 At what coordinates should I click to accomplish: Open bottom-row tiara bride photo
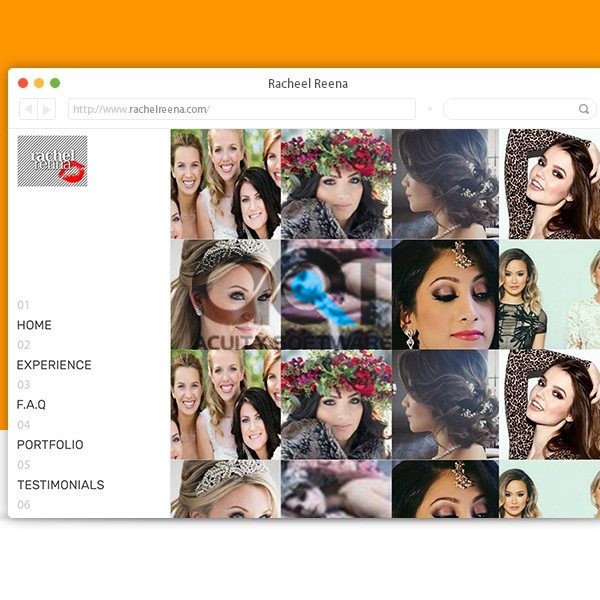[225, 489]
